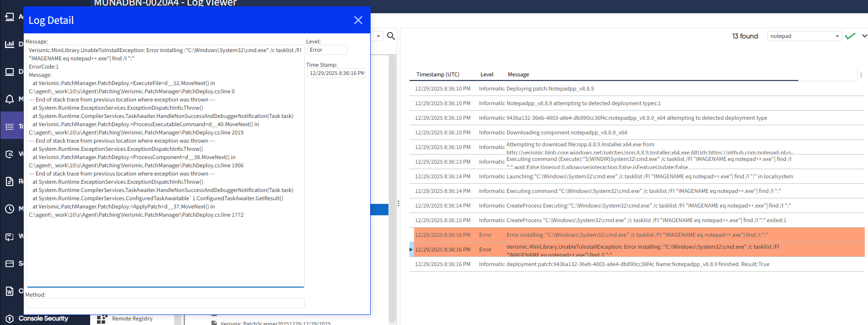868x325 pixels.
Task: Select the 'Executing command (Execute)' log row
Action: [637, 162]
